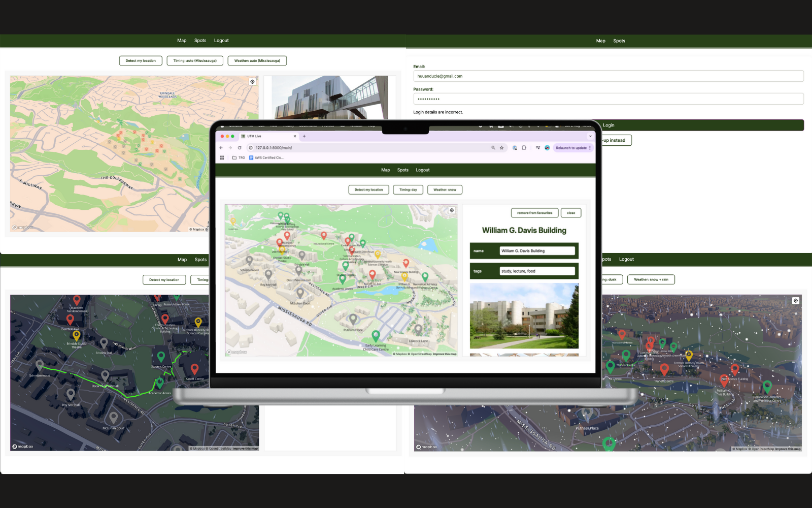Screen dimensions: 812x508
Task: Open a new browser tab
Action: [x=304, y=136]
